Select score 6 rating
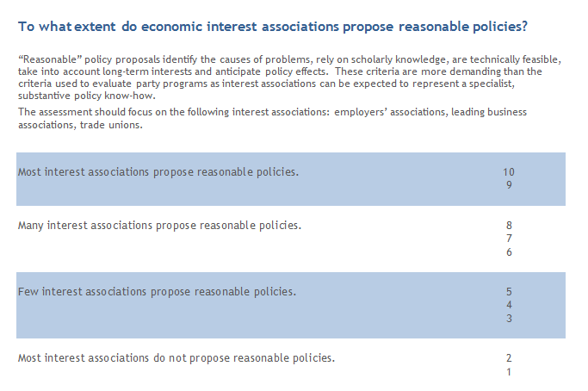This screenshot has width=588, height=391. pos(509,251)
